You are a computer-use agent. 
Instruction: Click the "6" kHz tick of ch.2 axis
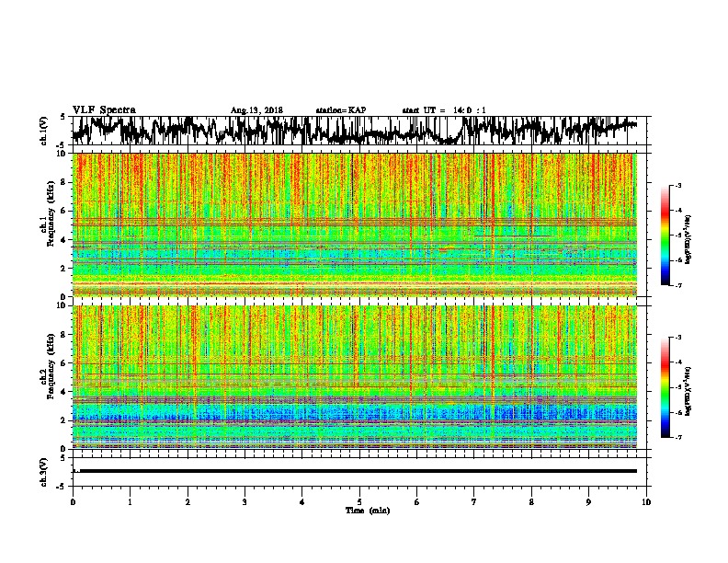click(x=64, y=363)
